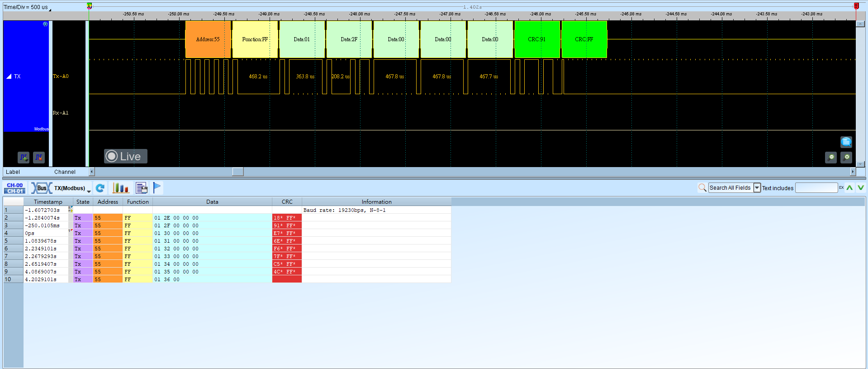Click CRC cell showing 7F* FF*
Image resolution: width=868 pixels, height=369 pixels.
(287, 256)
